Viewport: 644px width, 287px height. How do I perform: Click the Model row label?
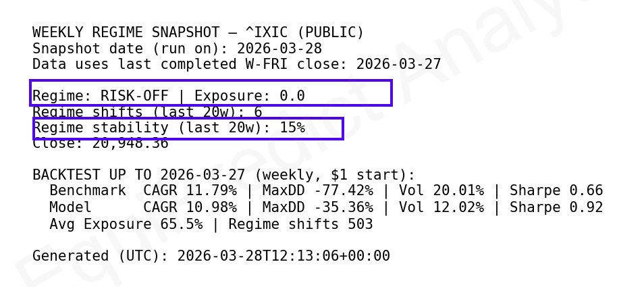(x=71, y=207)
